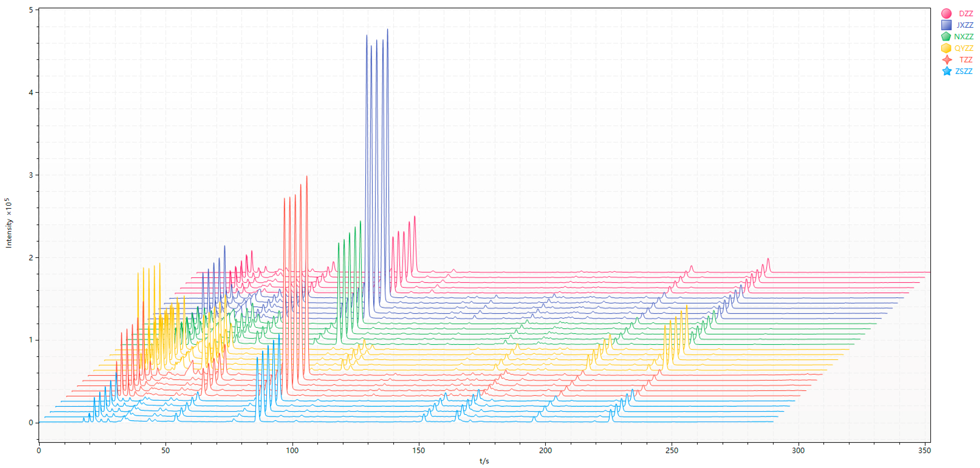The width and height of the screenshot is (980, 468).
Task: Click the 5 tick label on y-axis
Action: pos(31,10)
